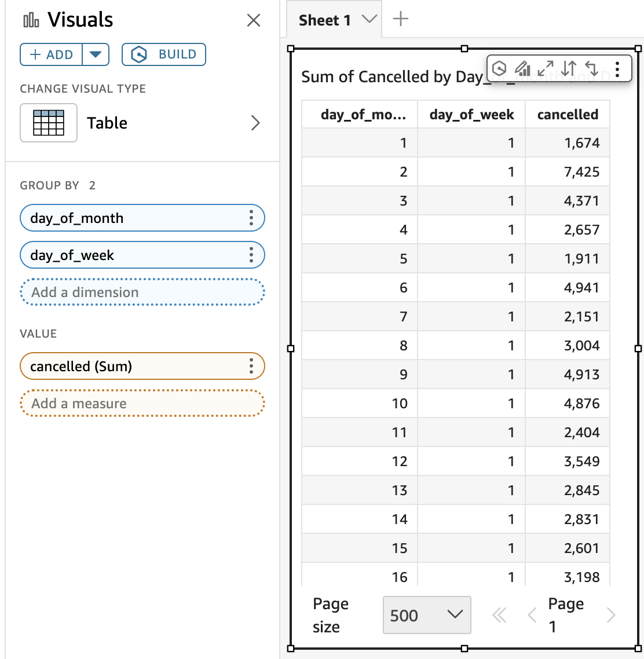Maximize the table visual with expand arrows
Image resolution: width=644 pixels, height=659 pixels.
[x=546, y=69]
